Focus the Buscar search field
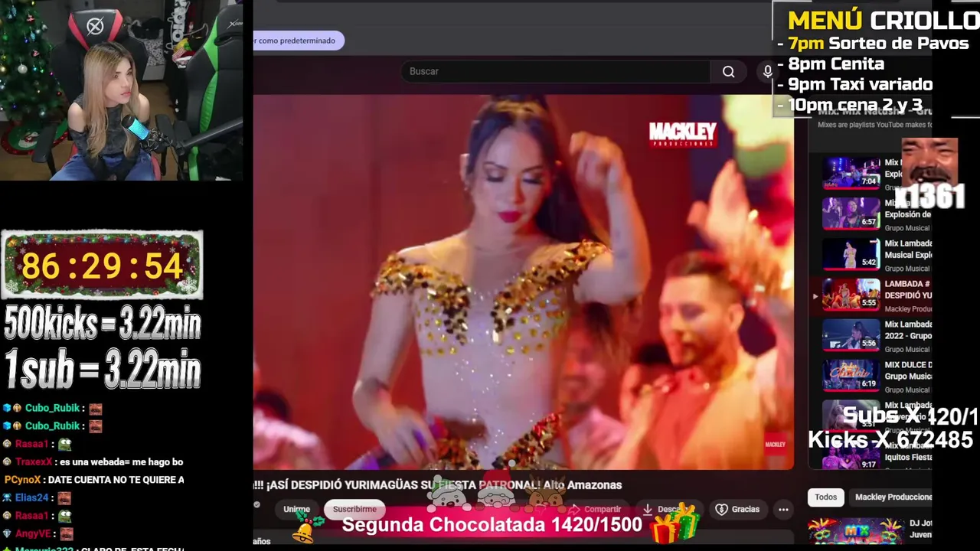The width and height of the screenshot is (980, 551). pos(555,71)
